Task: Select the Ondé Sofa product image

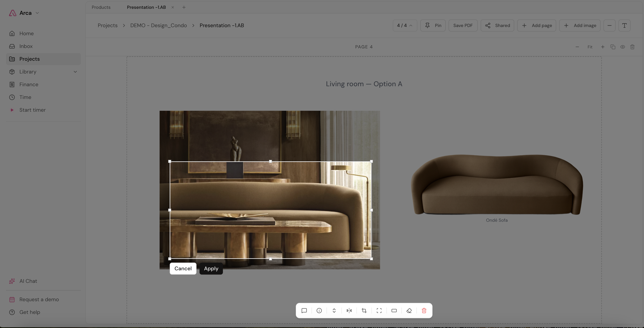Action: pyautogui.click(x=497, y=184)
